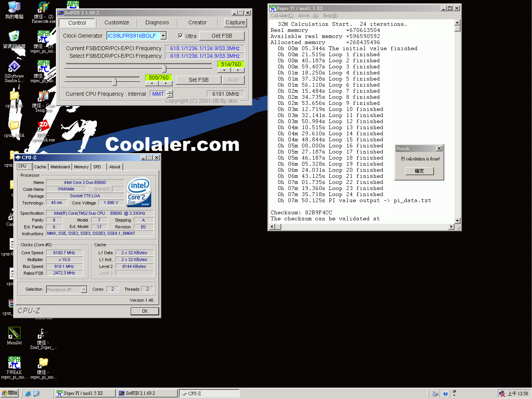Click the network tray icon near clock
Screen dimensions: 532x399
[x=502, y=394]
